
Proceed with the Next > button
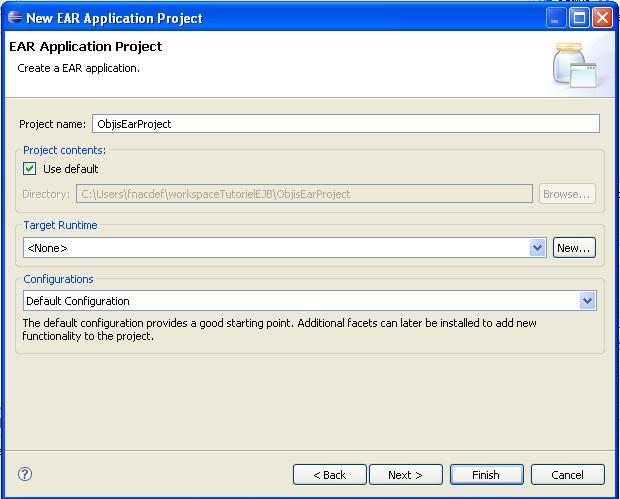coord(406,474)
